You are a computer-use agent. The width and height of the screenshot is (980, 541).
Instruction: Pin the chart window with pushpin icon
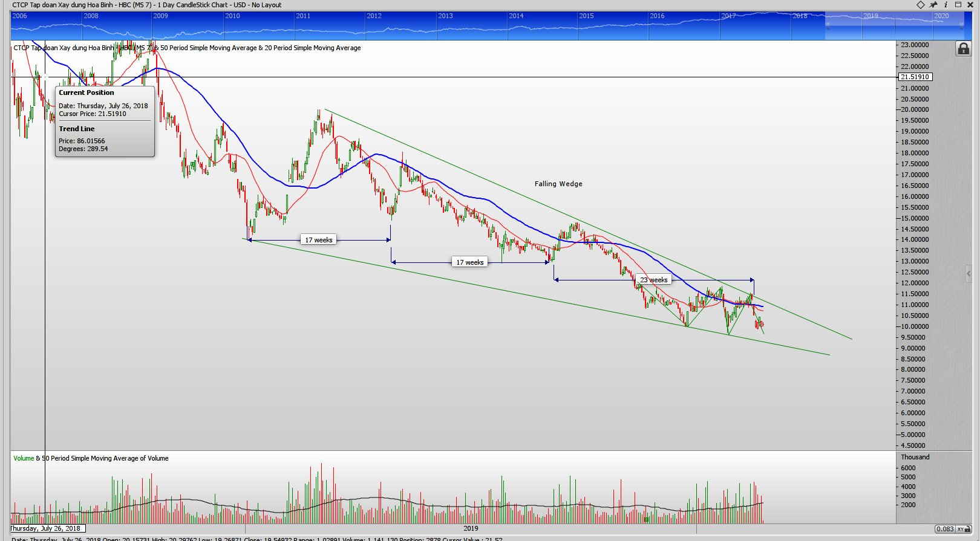click(933, 5)
